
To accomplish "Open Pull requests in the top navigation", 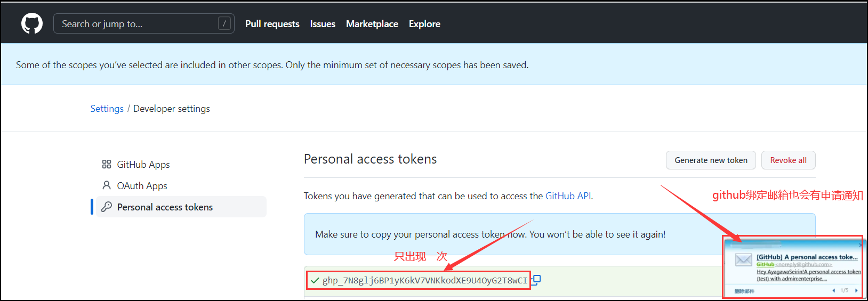I will (x=272, y=24).
